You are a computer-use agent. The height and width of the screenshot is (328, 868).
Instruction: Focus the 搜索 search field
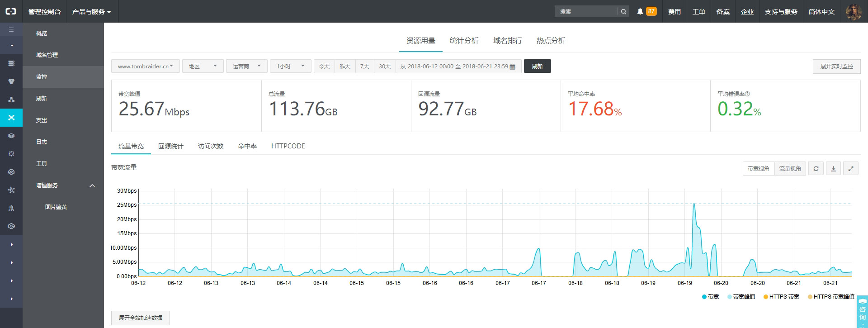[x=586, y=12]
